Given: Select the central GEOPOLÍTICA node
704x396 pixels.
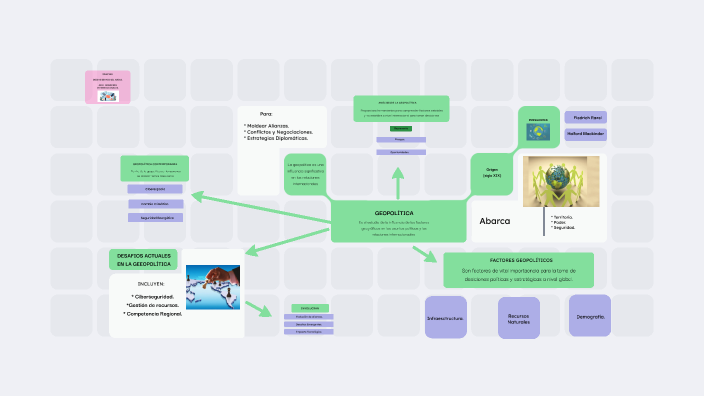Looking at the screenshot, I should 398,221.
